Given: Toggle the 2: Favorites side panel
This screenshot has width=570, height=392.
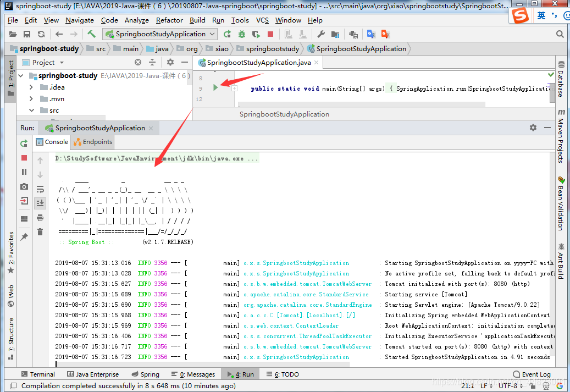Looking at the screenshot, I should tap(11, 253).
